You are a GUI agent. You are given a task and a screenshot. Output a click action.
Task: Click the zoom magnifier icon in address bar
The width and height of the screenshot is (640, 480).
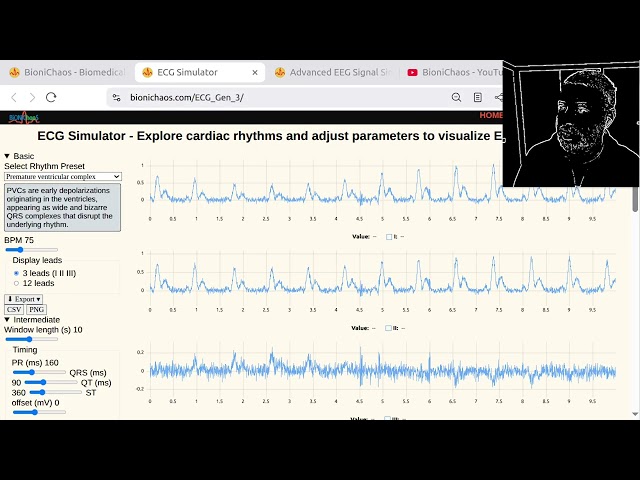456,97
